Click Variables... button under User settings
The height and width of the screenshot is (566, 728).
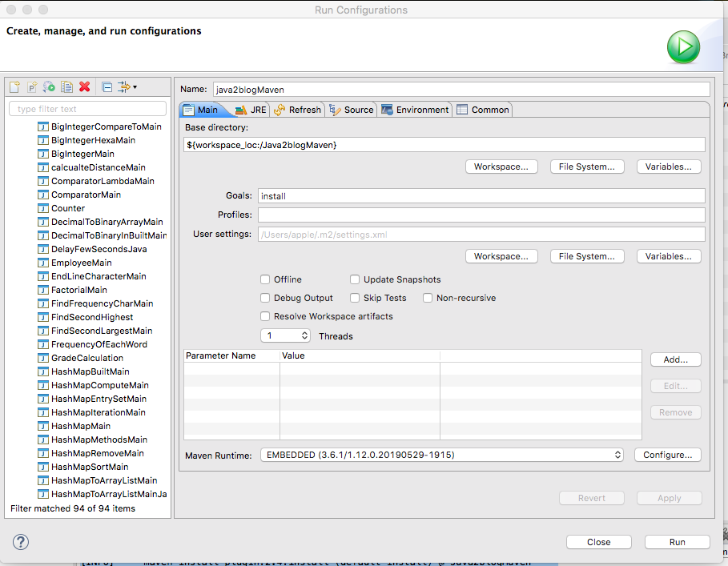pyautogui.click(x=669, y=256)
